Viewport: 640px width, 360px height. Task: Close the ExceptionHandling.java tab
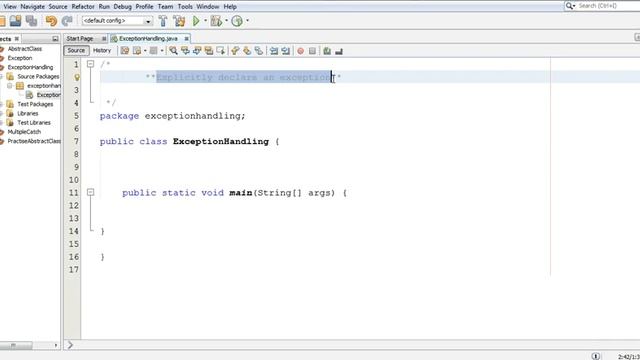point(187,39)
